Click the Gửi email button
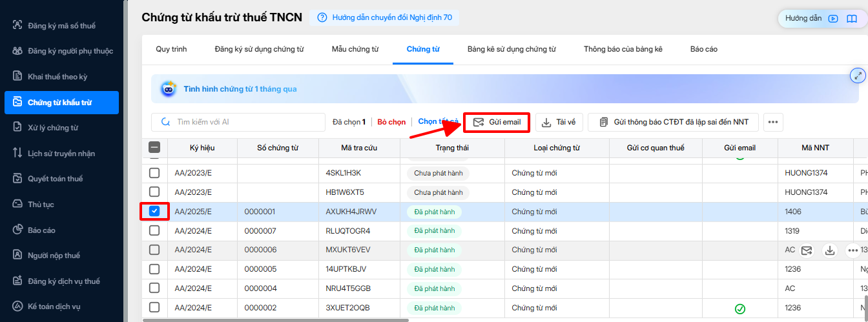The height and width of the screenshot is (322, 868). [497, 122]
